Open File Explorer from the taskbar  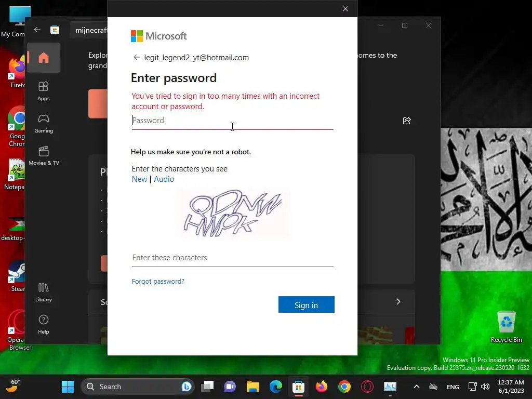253,387
